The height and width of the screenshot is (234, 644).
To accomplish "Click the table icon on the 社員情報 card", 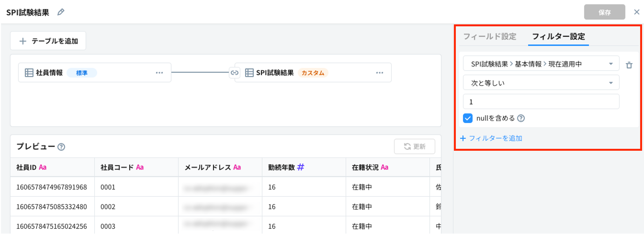I will coord(29,73).
